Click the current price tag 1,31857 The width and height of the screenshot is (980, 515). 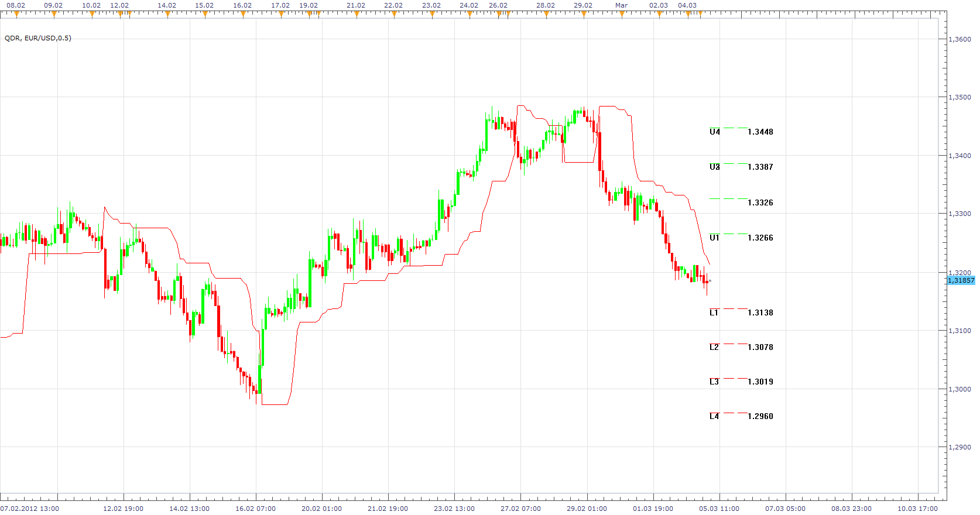[961, 280]
